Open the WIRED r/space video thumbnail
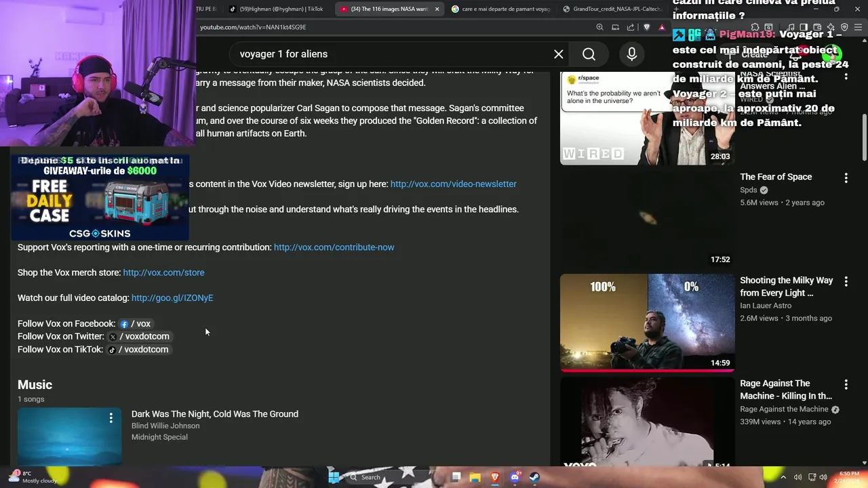This screenshot has width=868, height=488. tap(647, 118)
